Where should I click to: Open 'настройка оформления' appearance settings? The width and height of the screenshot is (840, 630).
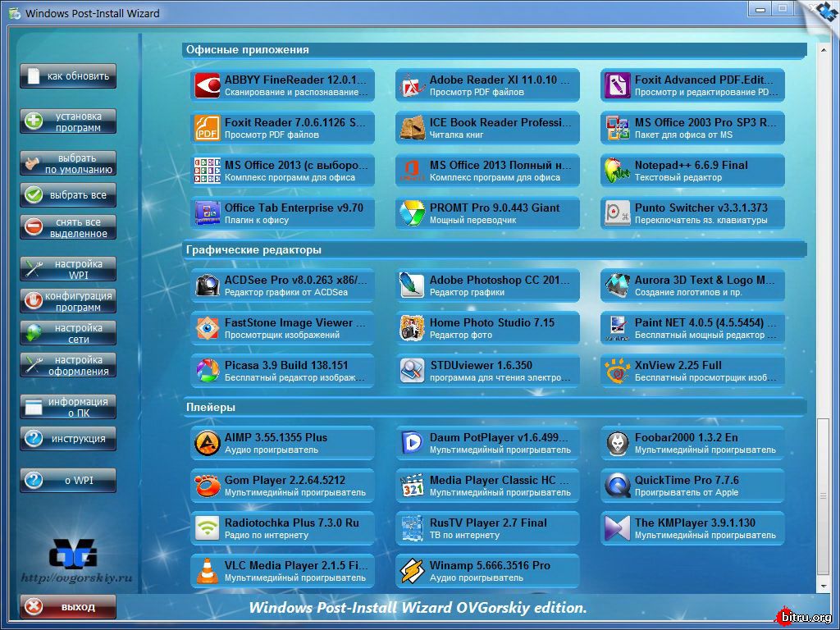point(68,365)
